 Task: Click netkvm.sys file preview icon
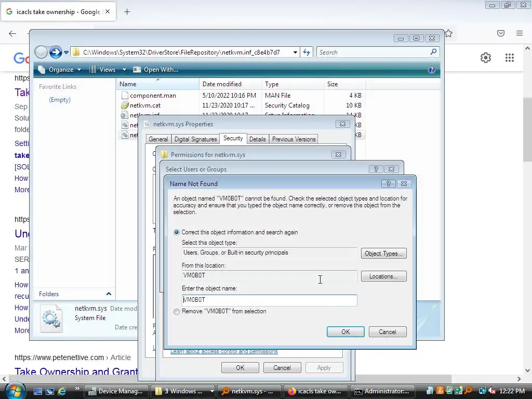(51, 318)
